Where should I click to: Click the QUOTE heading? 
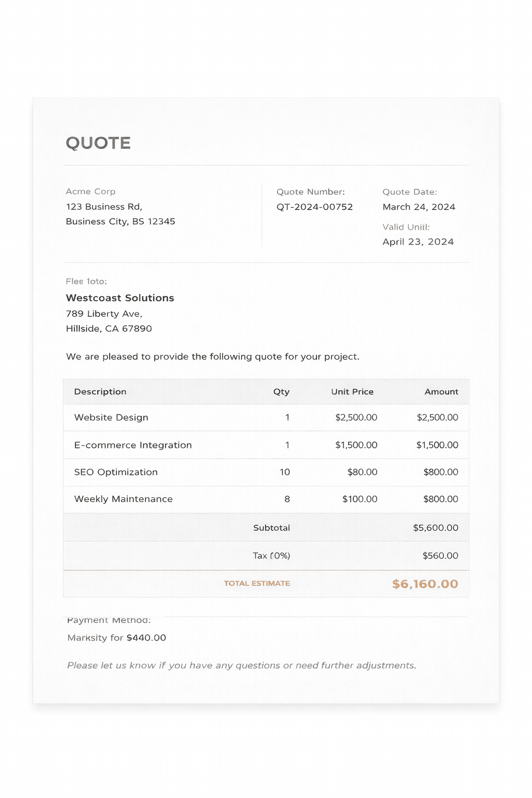[x=98, y=143]
